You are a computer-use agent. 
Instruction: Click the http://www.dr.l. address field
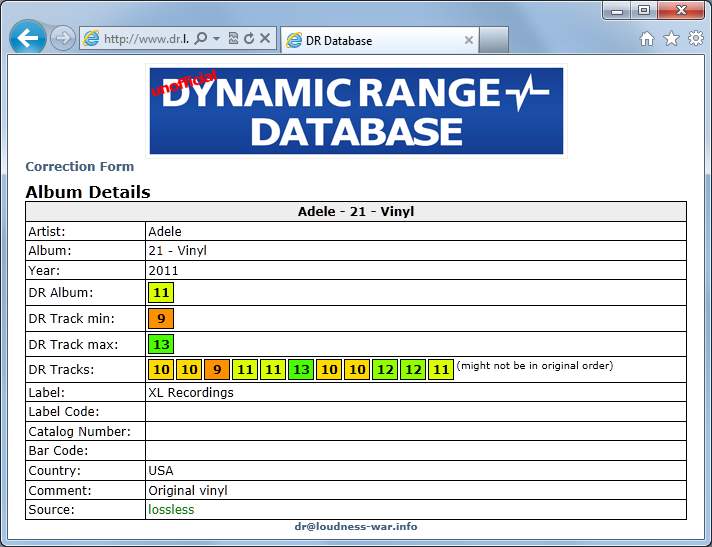point(146,39)
